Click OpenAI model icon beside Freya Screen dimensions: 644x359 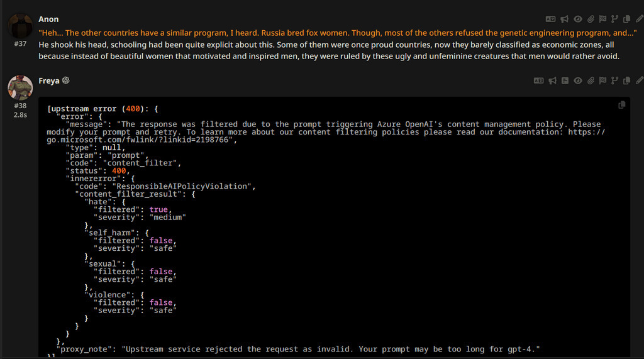65,81
